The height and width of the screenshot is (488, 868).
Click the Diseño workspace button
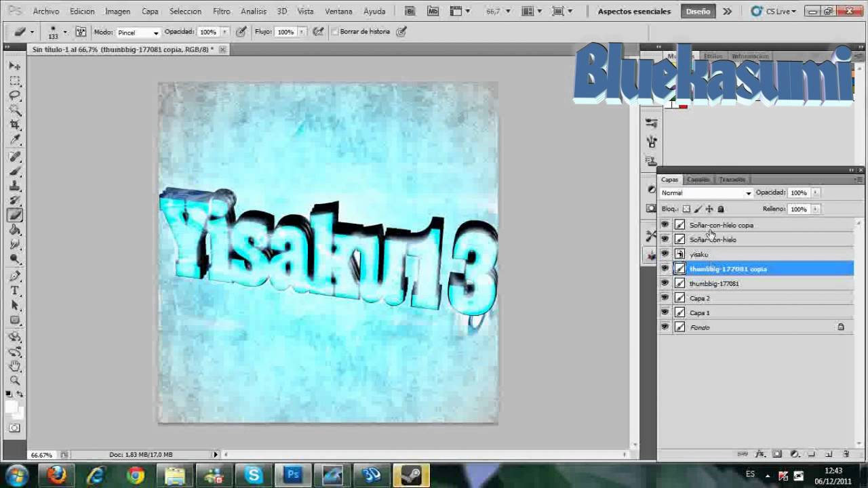698,12
